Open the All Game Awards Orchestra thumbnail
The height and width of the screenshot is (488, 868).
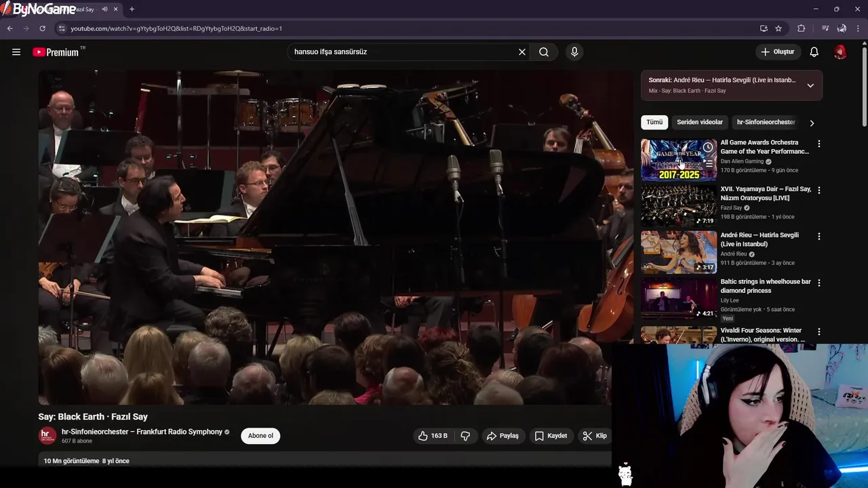tap(679, 160)
